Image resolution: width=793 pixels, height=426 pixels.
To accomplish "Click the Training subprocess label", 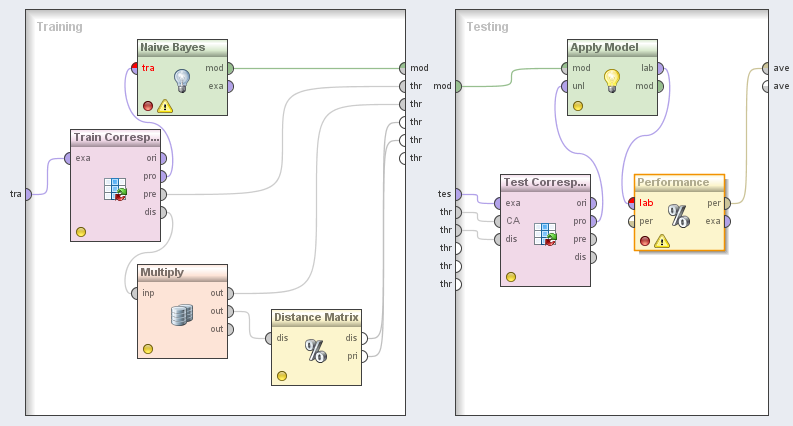I will point(59,26).
